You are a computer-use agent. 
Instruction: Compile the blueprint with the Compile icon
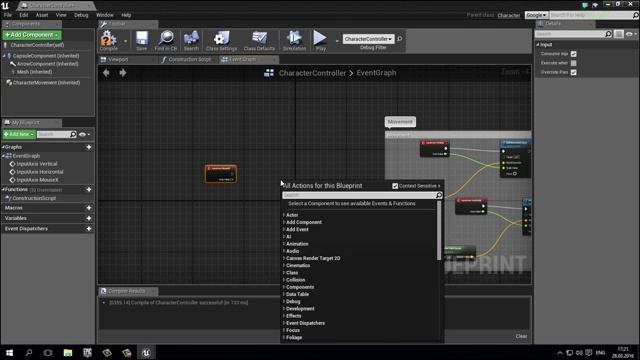pyautogui.click(x=109, y=40)
